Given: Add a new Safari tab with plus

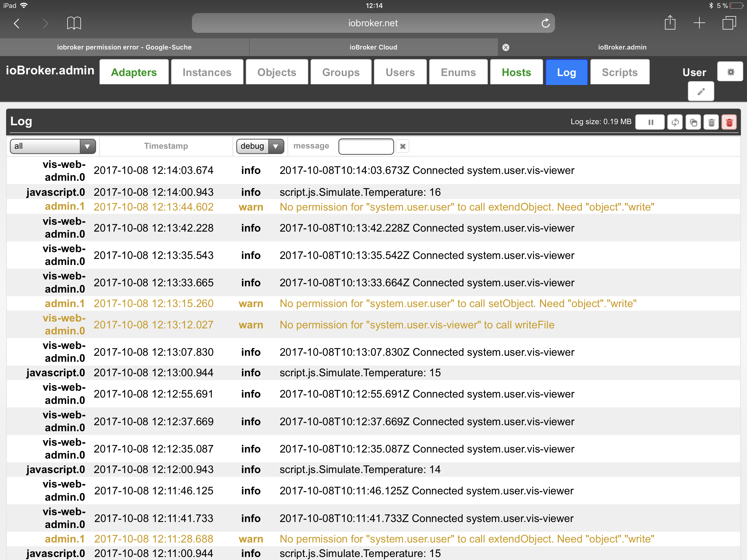Looking at the screenshot, I should [699, 23].
